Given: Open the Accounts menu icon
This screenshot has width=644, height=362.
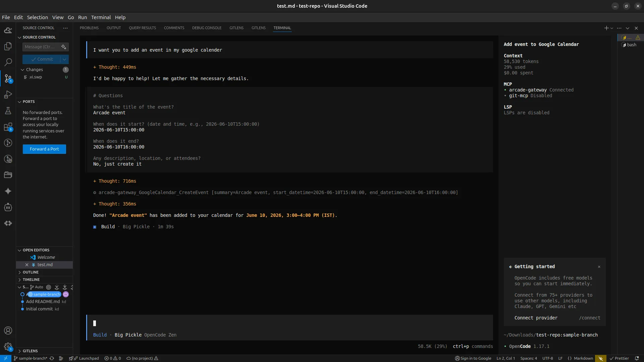Looking at the screenshot, I should 8,330.
